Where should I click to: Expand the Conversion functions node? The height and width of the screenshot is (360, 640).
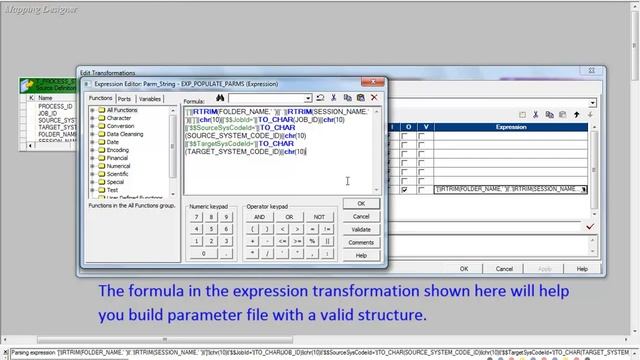pos(92,126)
